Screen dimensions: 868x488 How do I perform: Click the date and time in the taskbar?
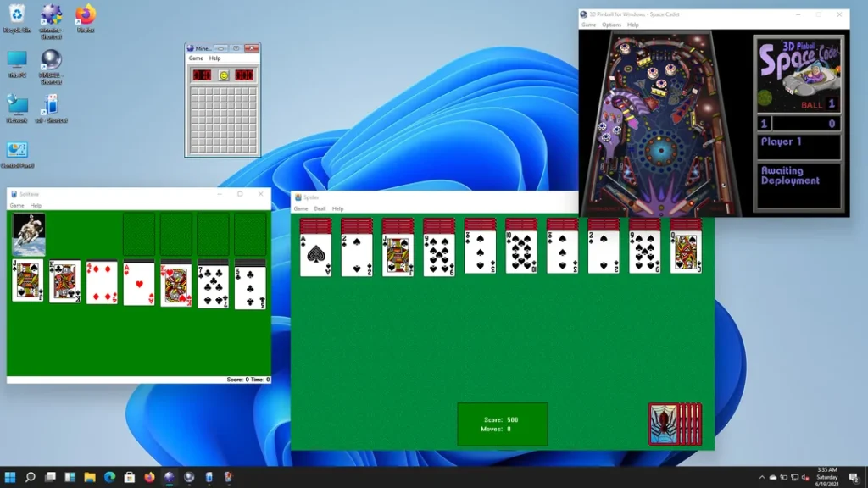tap(828, 476)
